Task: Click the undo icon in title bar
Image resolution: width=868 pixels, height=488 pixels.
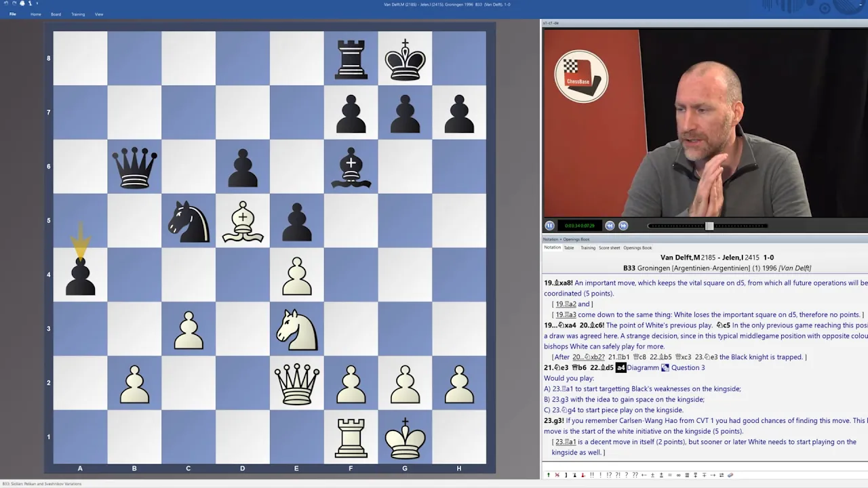Action: tap(6, 3)
